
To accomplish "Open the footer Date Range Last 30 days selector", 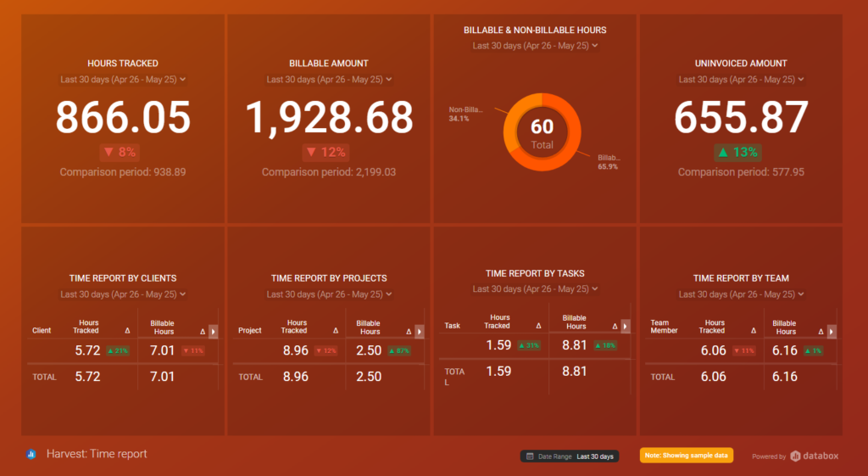I will pos(570,456).
